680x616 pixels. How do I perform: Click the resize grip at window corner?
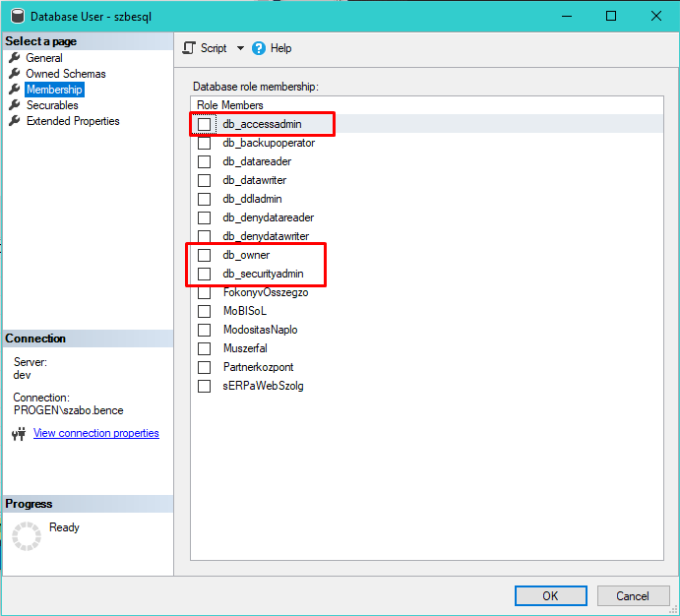[x=673, y=609]
